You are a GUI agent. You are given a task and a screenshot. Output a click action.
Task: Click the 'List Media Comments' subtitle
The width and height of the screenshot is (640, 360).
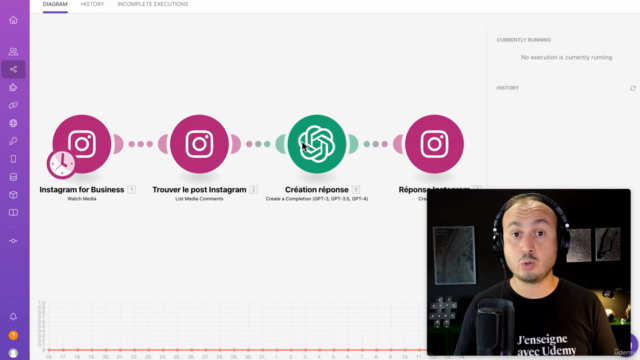tap(199, 199)
